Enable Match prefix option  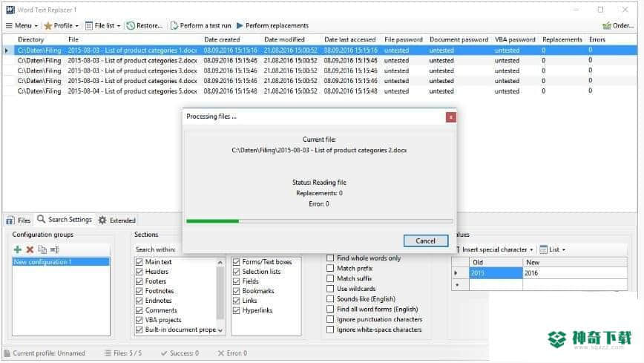(330, 268)
